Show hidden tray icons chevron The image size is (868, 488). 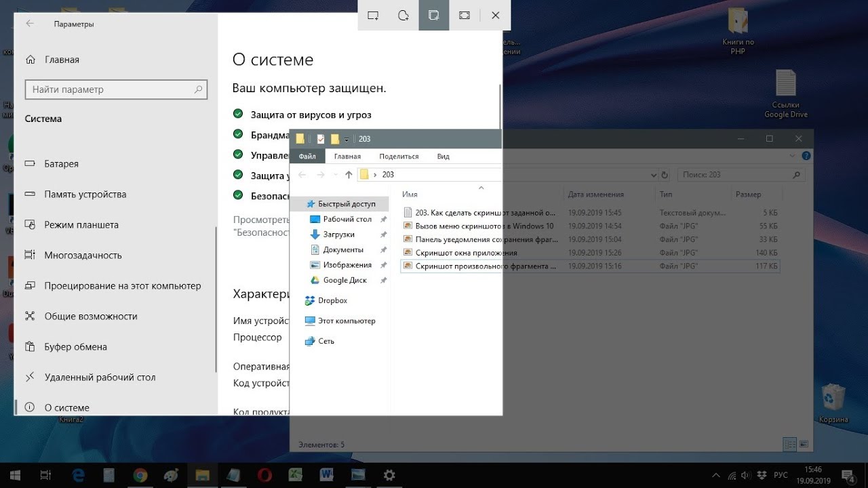tap(716, 475)
